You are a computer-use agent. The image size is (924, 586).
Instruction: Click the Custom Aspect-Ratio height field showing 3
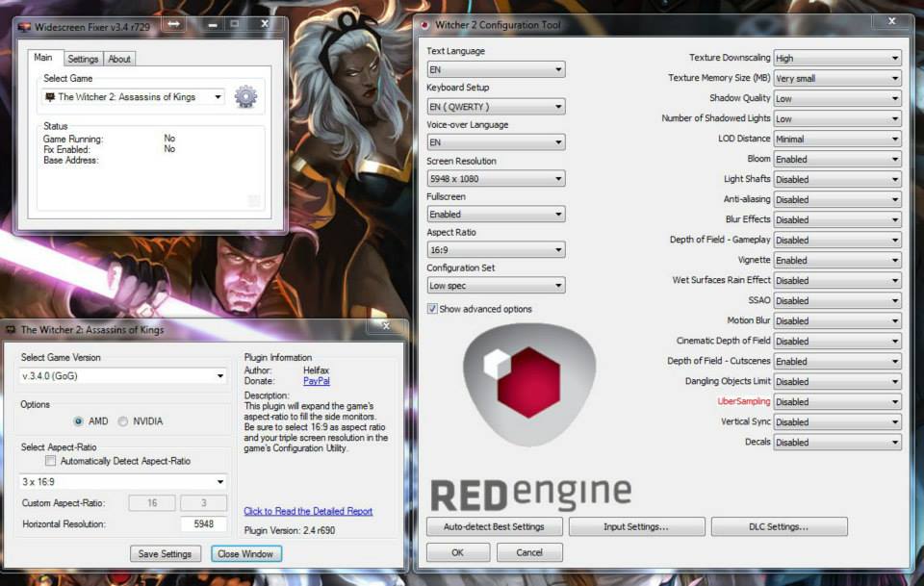[x=204, y=503]
